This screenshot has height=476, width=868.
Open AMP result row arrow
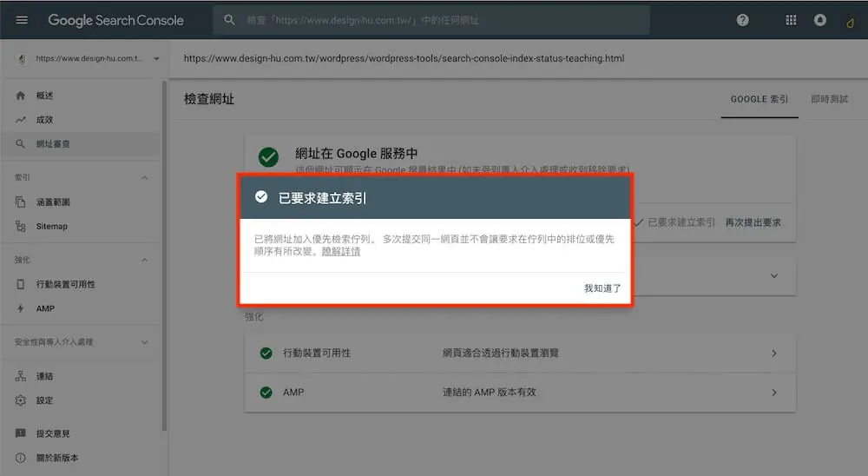pyautogui.click(x=774, y=393)
